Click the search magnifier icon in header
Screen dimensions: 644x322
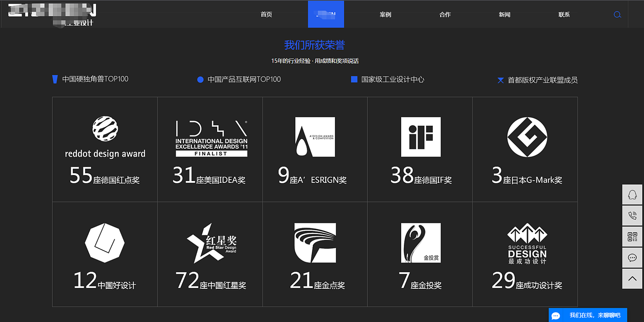(x=617, y=14)
